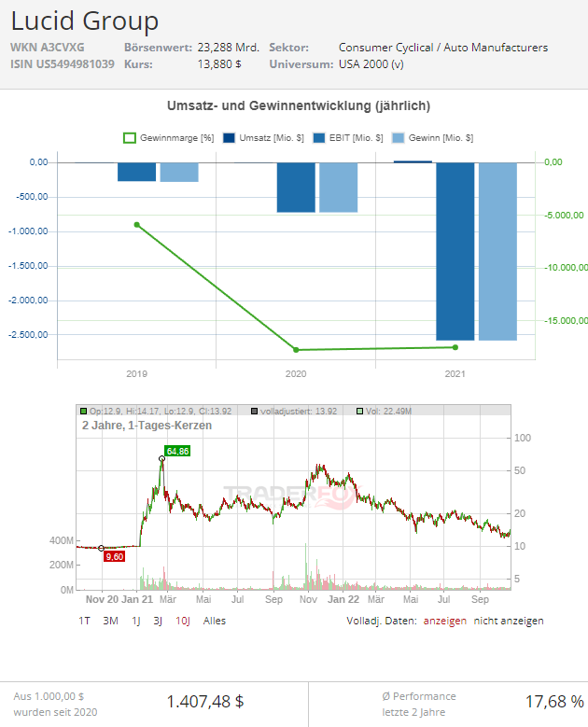Click the 9,60 low price marker

(x=115, y=557)
